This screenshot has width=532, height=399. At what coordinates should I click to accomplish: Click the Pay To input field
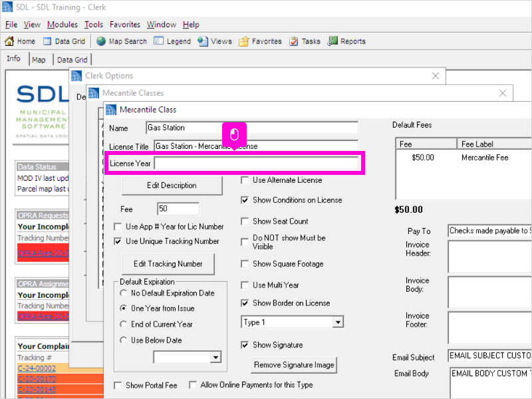click(489, 231)
